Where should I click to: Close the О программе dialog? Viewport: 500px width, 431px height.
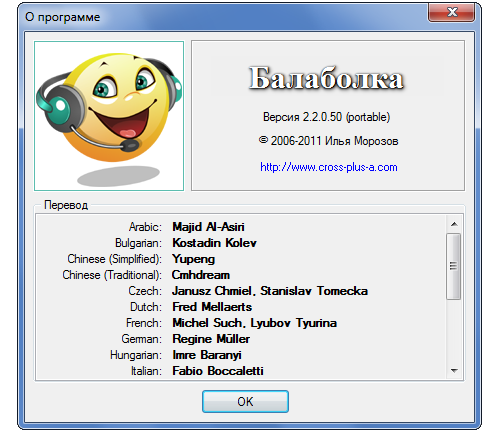click(451, 12)
